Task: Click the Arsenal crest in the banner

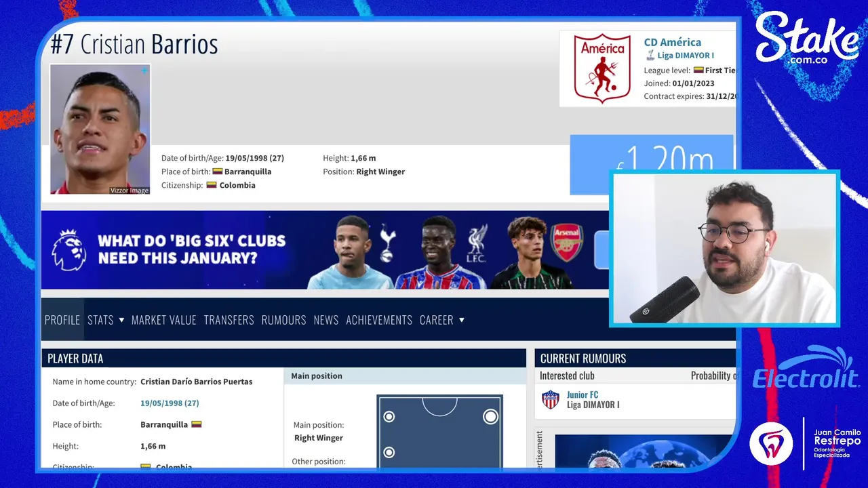Action: [x=567, y=242]
